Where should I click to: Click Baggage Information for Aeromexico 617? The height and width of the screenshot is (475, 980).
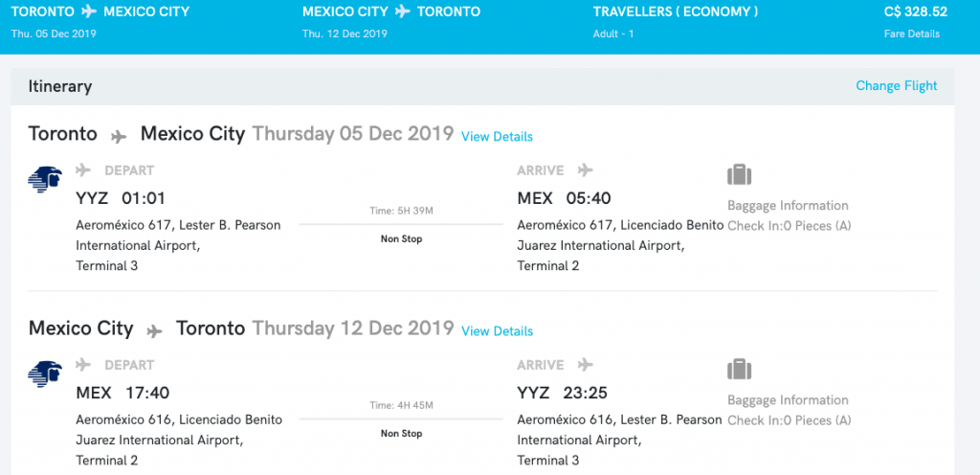[x=788, y=206]
